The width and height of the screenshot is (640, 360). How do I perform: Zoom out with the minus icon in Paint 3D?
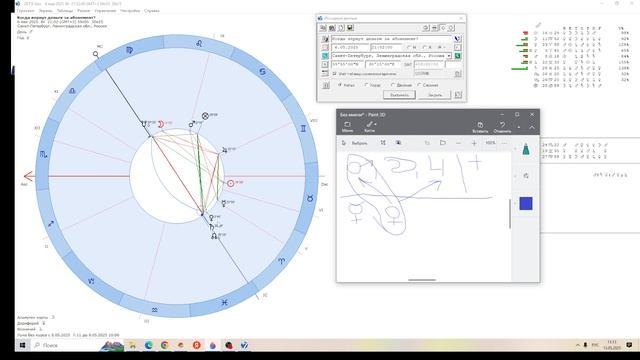tap(458, 143)
